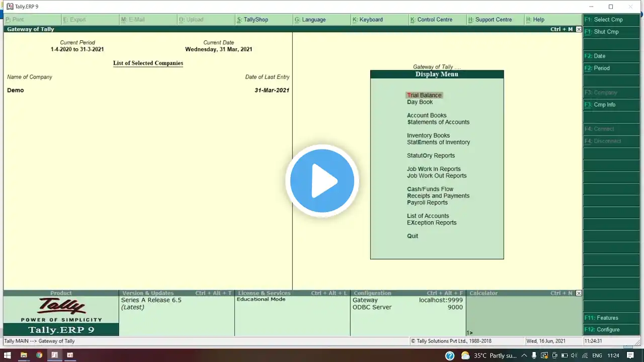
Task: Open Trial Balance in Display Menu
Action: (x=424, y=95)
